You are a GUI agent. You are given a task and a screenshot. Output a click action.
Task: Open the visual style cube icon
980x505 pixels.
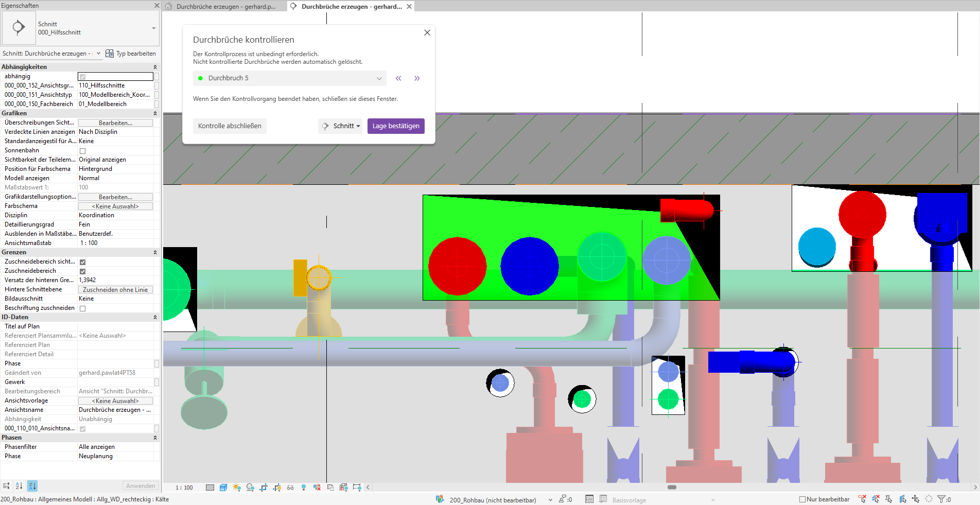pos(223,487)
